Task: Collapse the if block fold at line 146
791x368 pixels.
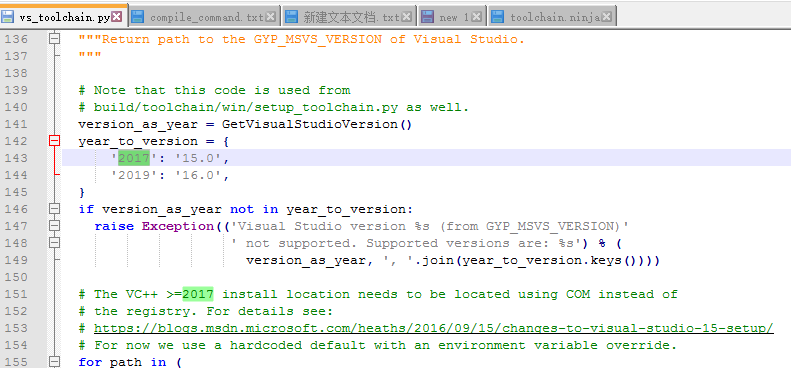Action: pos(54,208)
